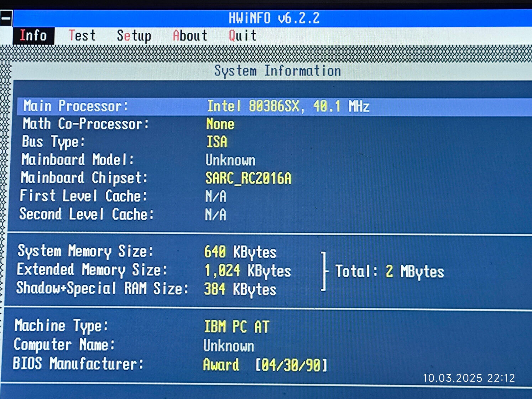The height and width of the screenshot is (399, 532).
Task: Click the Mainboard Chipset label
Action: (x=84, y=178)
